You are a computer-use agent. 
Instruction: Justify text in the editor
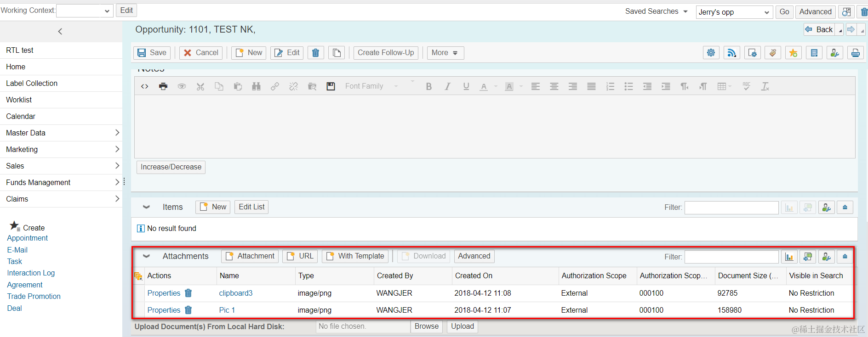[x=592, y=86]
